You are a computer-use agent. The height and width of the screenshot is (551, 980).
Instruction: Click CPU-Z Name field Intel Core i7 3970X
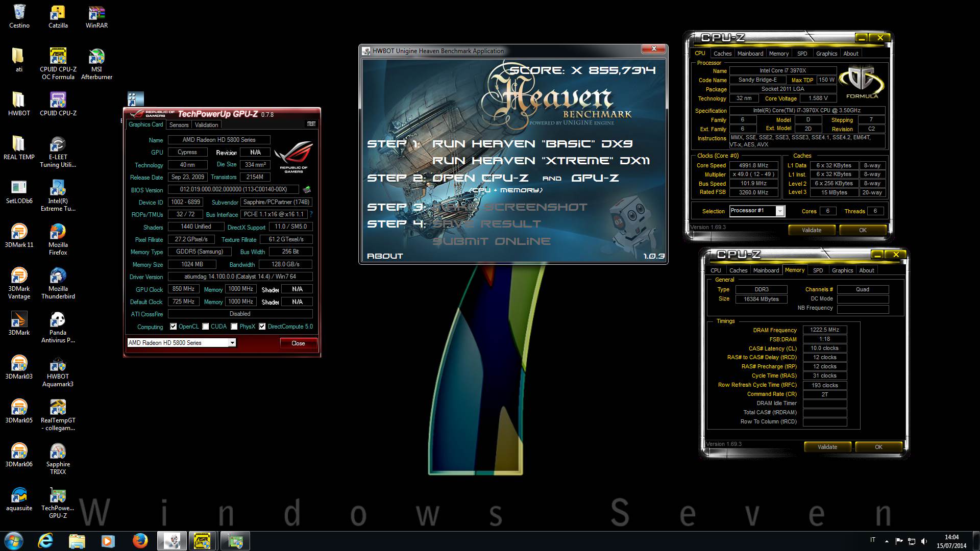click(x=782, y=71)
